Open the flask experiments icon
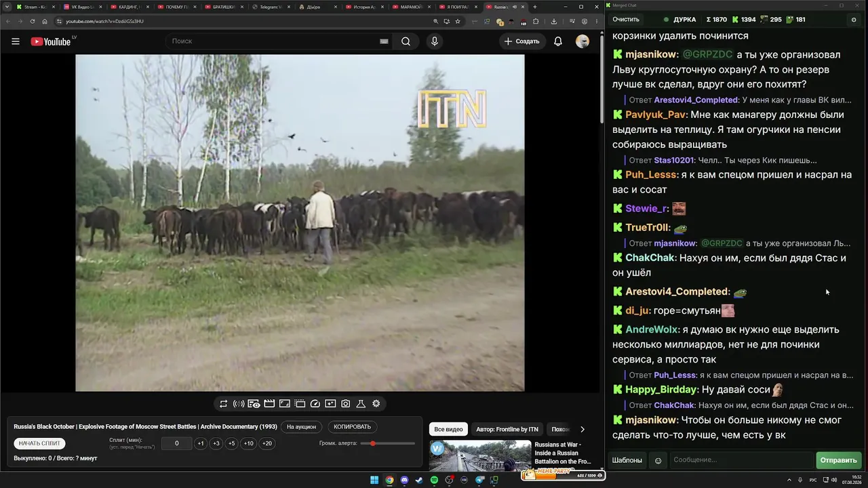This screenshot has width=868, height=488. pos(361,403)
